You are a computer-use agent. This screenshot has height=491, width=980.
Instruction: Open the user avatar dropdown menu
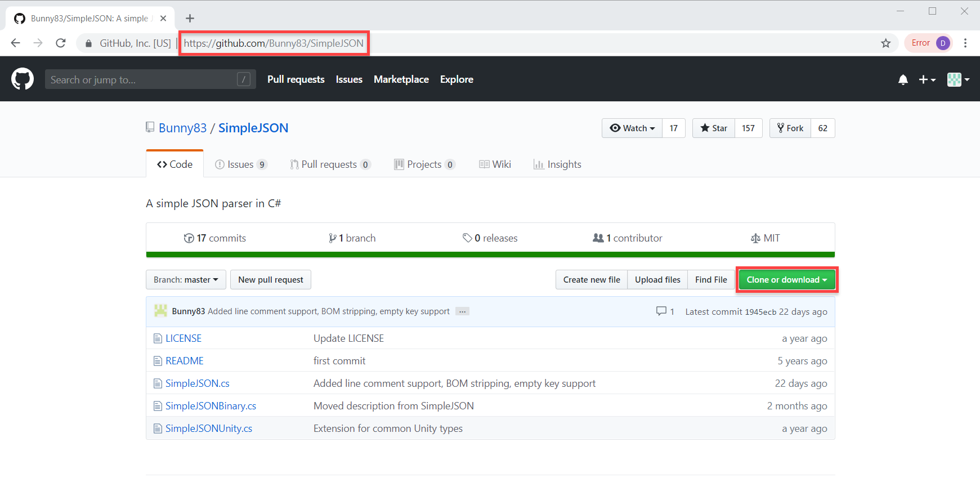(x=958, y=79)
